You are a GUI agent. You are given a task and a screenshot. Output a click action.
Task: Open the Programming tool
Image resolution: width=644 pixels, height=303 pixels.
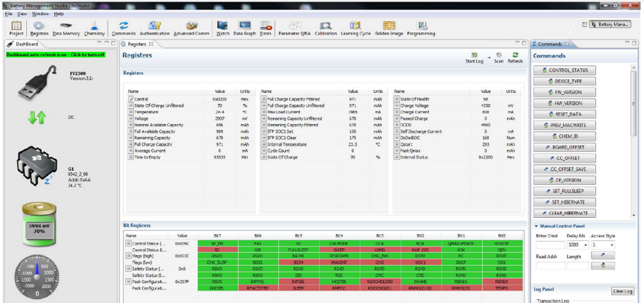[421, 28]
